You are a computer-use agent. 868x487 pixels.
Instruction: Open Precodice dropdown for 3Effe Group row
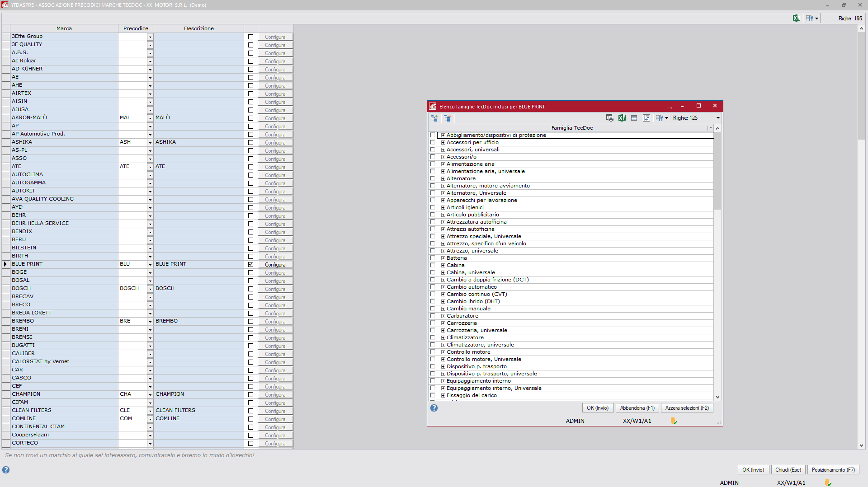click(150, 37)
